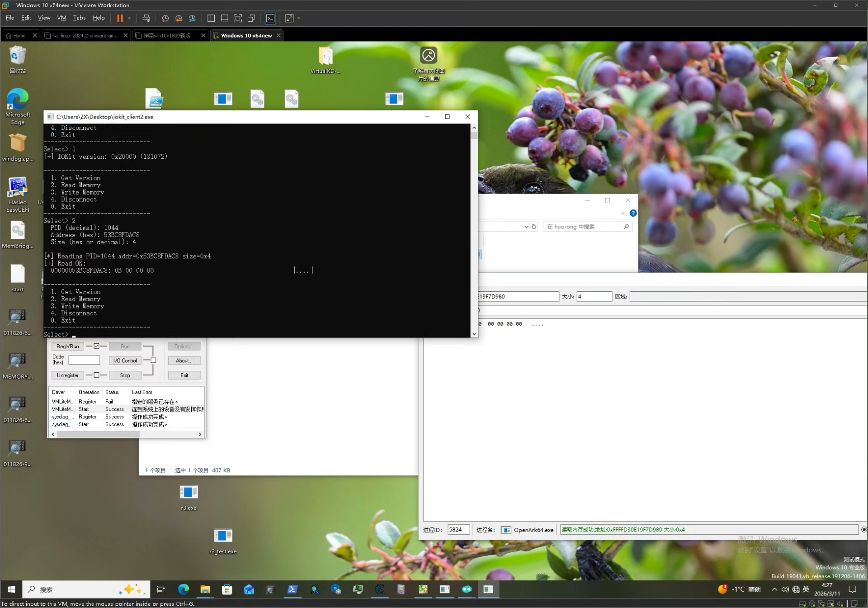Click the 进程ID field showing 5824
The height and width of the screenshot is (608, 868).
pyautogui.click(x=458, y=530)
